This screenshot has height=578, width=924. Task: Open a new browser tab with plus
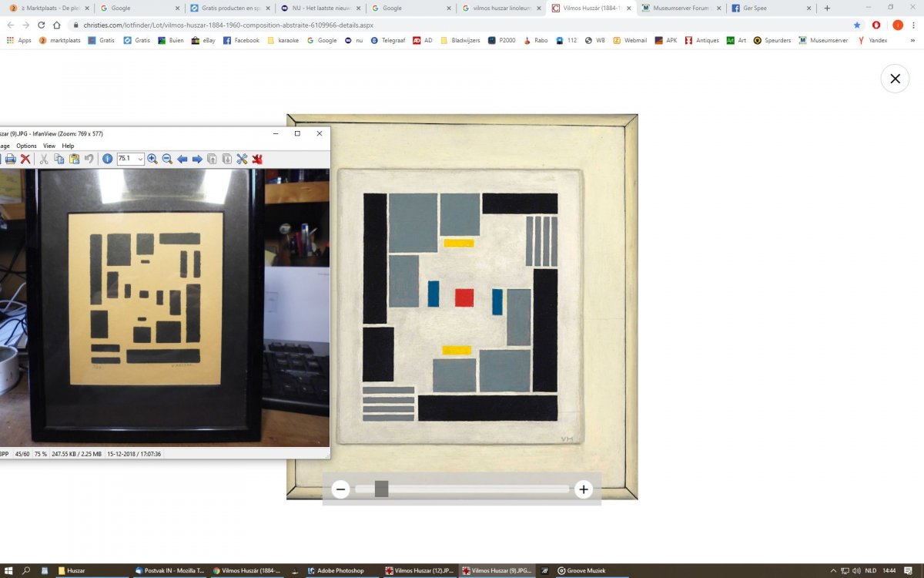tap(827, 8)
